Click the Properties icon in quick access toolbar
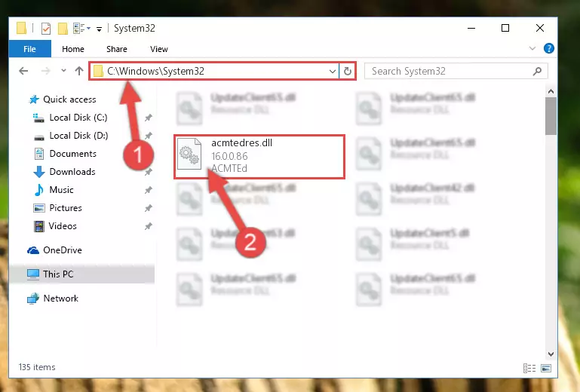 [x=46, y=29]
